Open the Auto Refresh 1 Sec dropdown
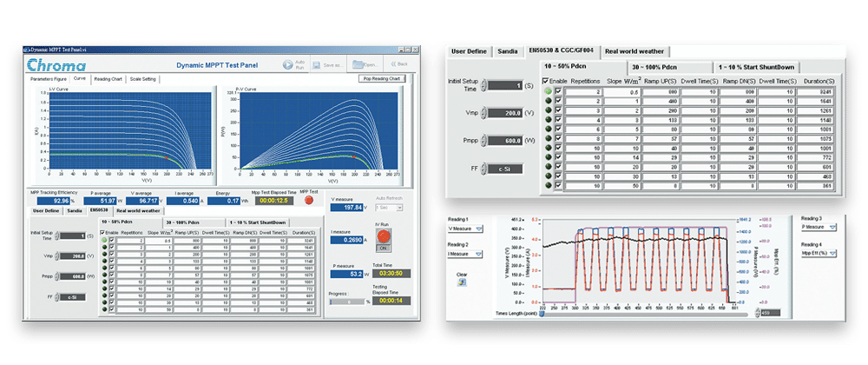Screen dimensions: 868x365 point(389,207)
